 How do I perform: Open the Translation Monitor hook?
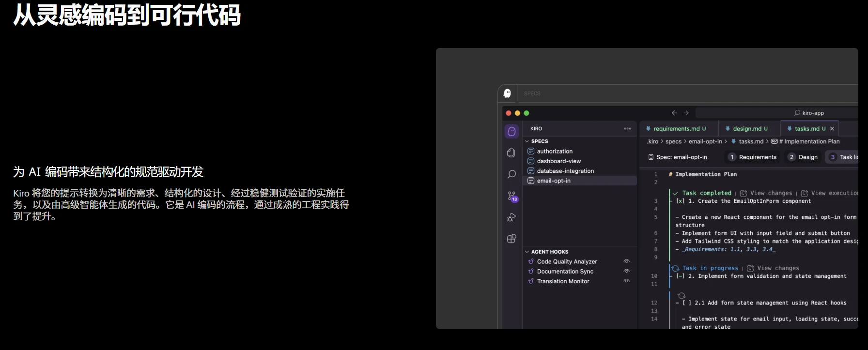click(563, 281)
